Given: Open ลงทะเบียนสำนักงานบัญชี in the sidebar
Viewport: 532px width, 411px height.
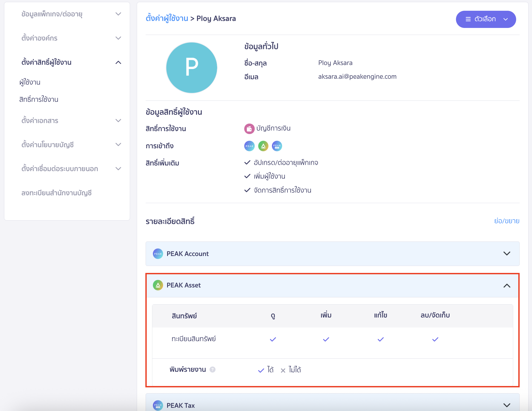Looking at the screenshot, I should [x=56, y=193].
